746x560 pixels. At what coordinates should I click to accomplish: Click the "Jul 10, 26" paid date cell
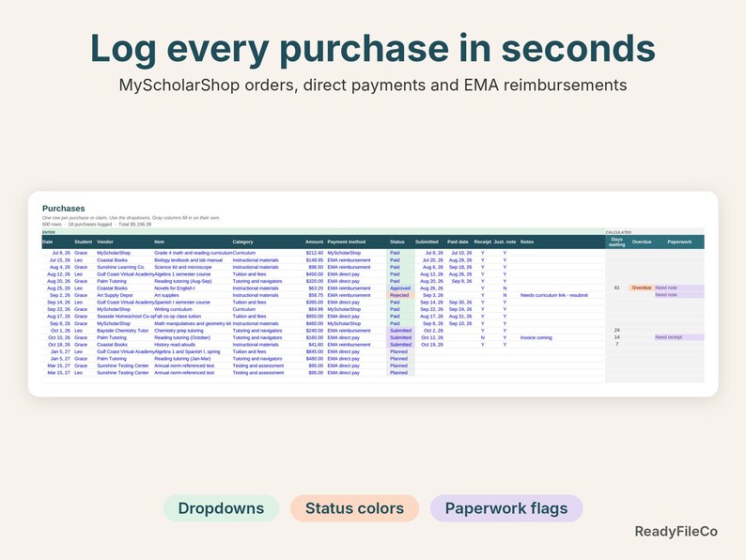pyautogui.click(x=461, y=253)
